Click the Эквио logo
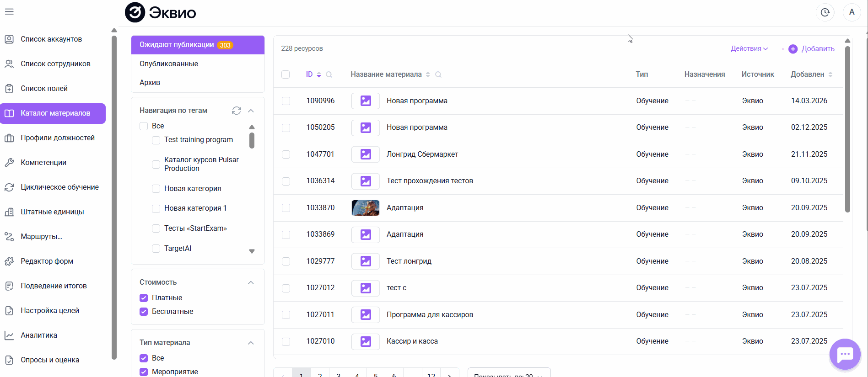 (x=160, y=13)
